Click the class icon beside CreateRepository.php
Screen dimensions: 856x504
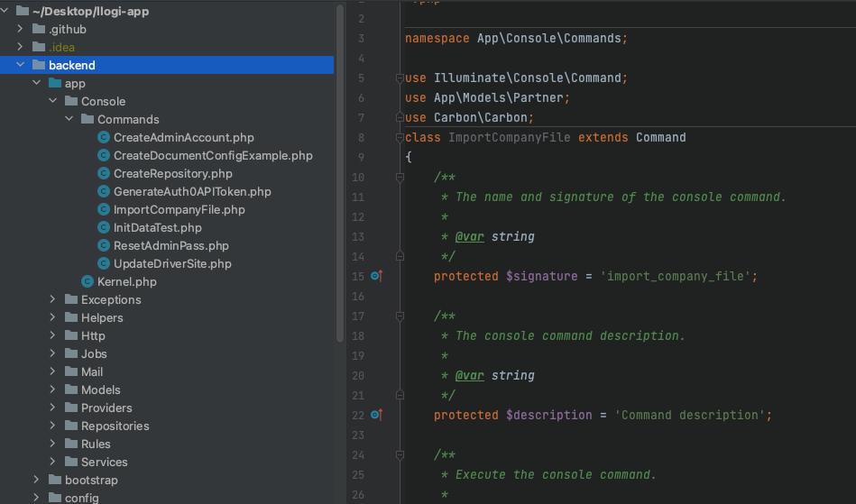[104, 173]
